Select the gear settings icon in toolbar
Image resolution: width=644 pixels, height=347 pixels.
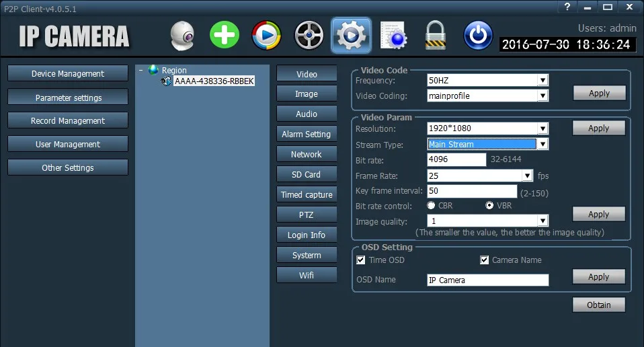[351, 36]
